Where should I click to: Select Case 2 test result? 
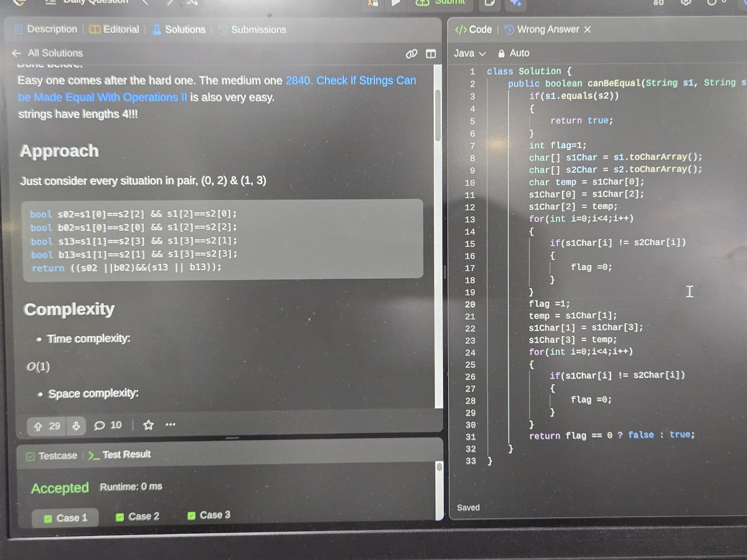tap(137, 516)
